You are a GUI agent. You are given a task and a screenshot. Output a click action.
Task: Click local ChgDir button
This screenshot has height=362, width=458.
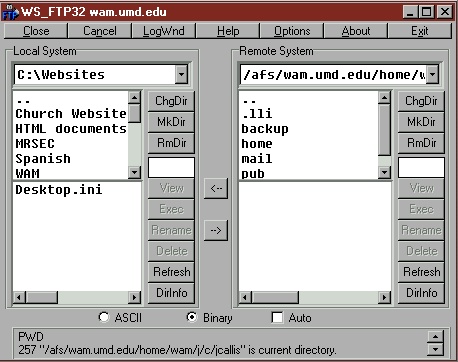click(x=171, y=101)
